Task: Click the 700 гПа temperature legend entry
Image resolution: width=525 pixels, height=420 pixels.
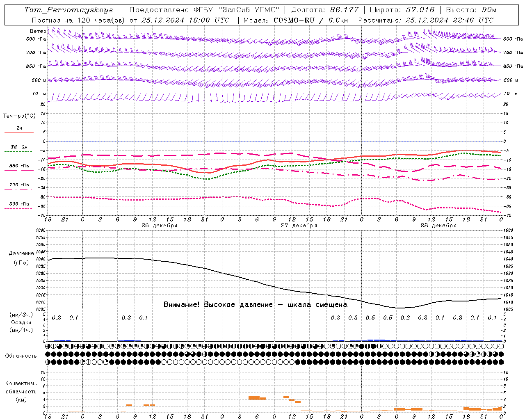Action: click(19, 185)
